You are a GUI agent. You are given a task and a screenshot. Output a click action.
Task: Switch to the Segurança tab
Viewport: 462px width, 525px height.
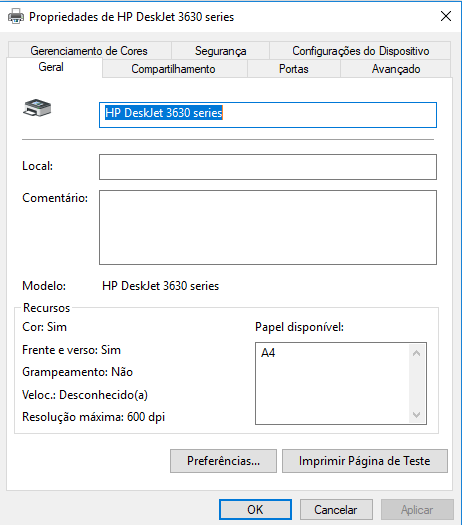tap(221, 51)
